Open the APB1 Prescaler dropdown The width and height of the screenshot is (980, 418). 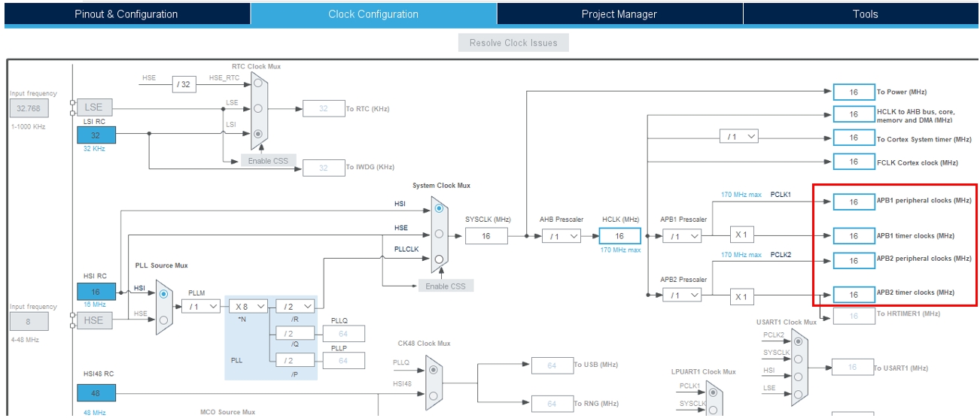(682, 236)
